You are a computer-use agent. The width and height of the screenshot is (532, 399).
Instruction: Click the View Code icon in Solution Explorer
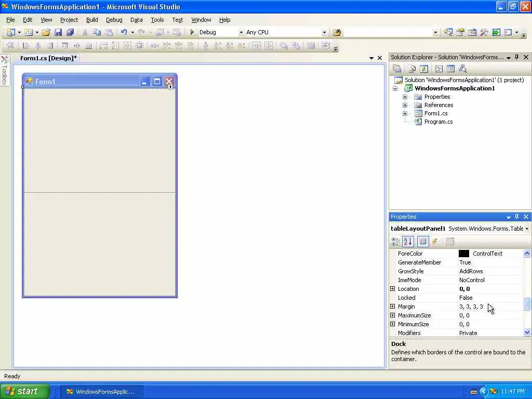point(438,69)
